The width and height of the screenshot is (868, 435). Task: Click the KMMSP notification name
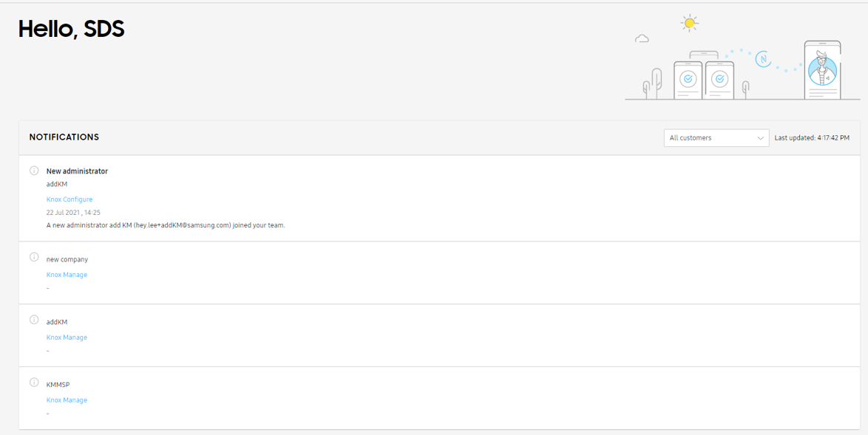(58, 385)
